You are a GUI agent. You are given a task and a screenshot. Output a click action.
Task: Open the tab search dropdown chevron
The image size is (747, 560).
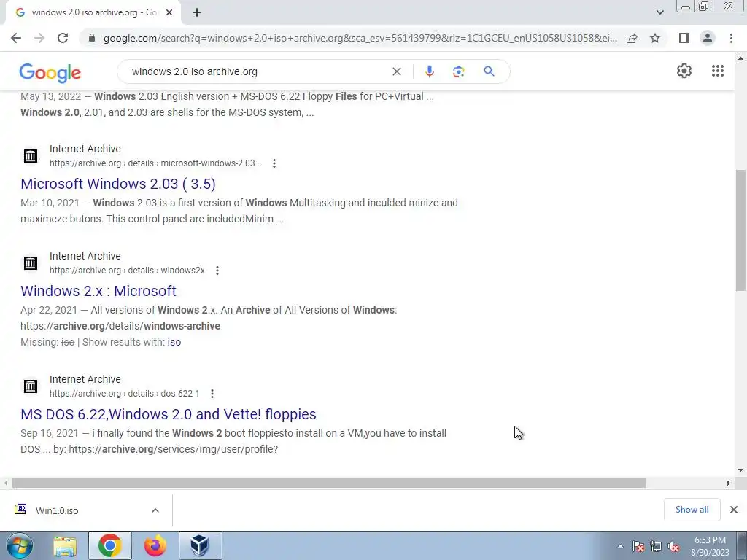pyautogui.click(x=659, y=13)
